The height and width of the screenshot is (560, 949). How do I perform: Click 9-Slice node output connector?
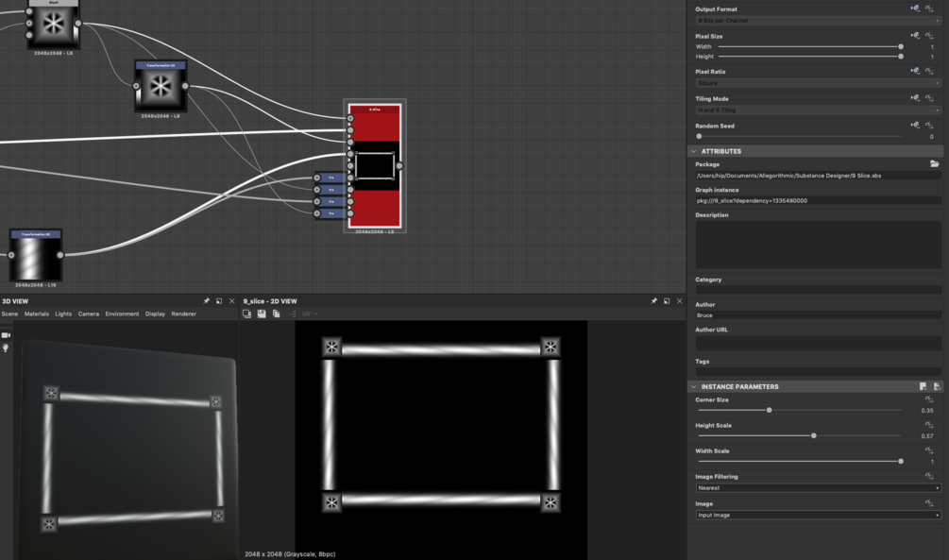point(398,166)
